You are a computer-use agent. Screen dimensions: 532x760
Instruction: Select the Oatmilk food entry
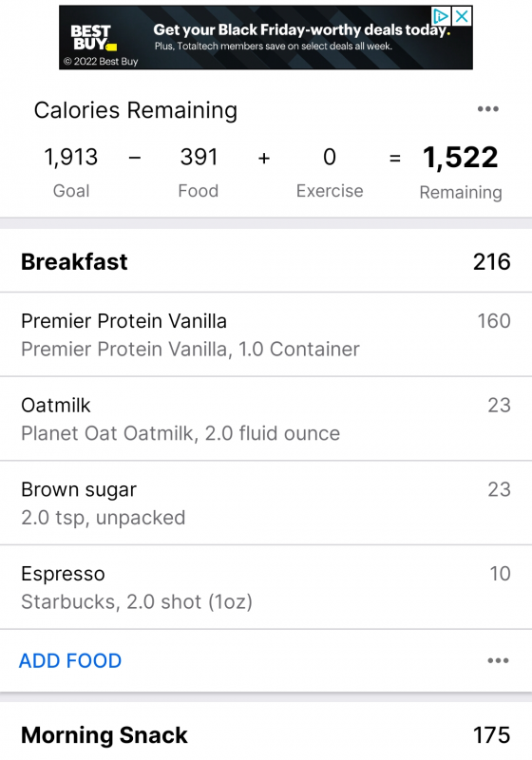[266, 419]
